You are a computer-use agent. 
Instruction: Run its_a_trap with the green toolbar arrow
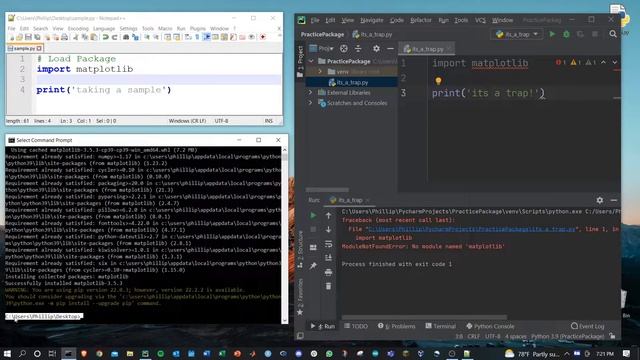click(x=552, y=34)
